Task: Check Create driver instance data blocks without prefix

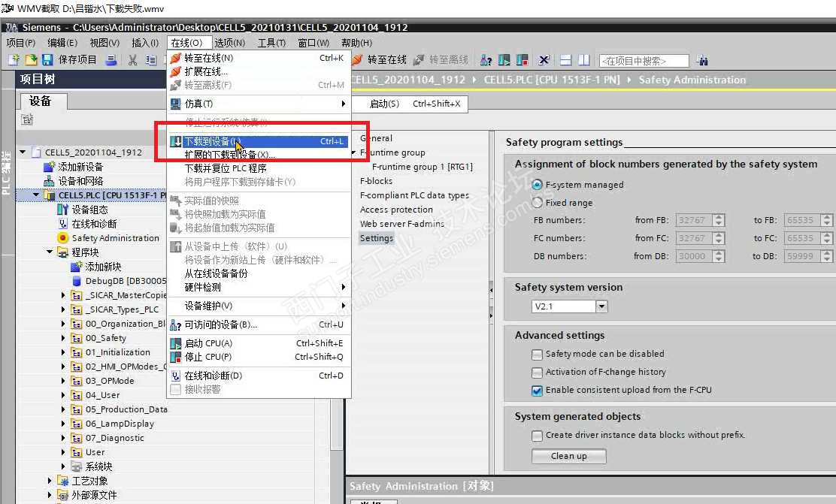Action: pyautogui.click(x=537, y=436)
